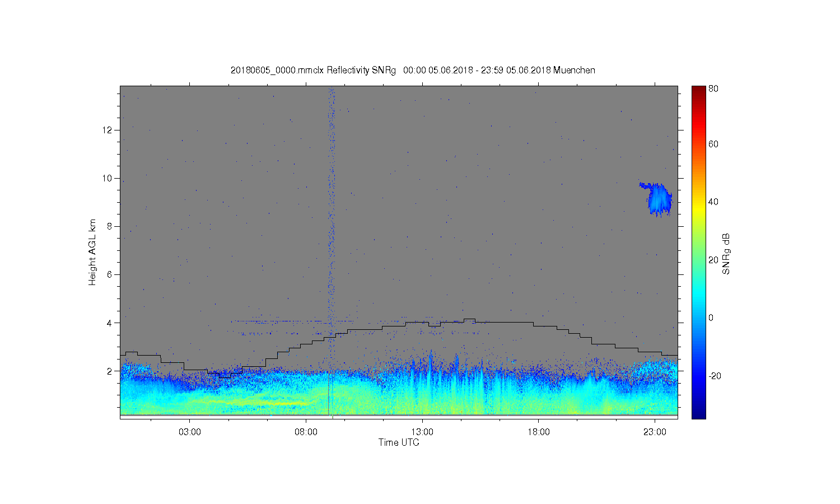Click the colorbar value '40'
This screenshot has width=840, height=504.
point(713,202)
